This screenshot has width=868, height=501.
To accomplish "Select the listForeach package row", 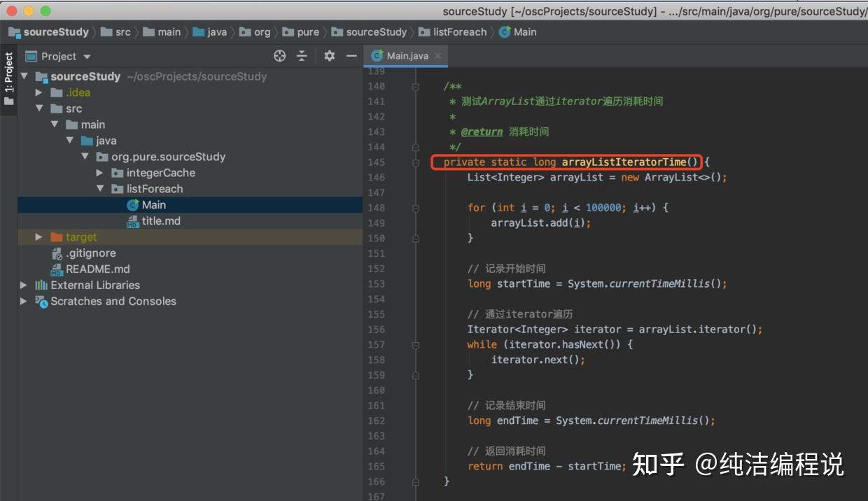I will tap(190, 189).
